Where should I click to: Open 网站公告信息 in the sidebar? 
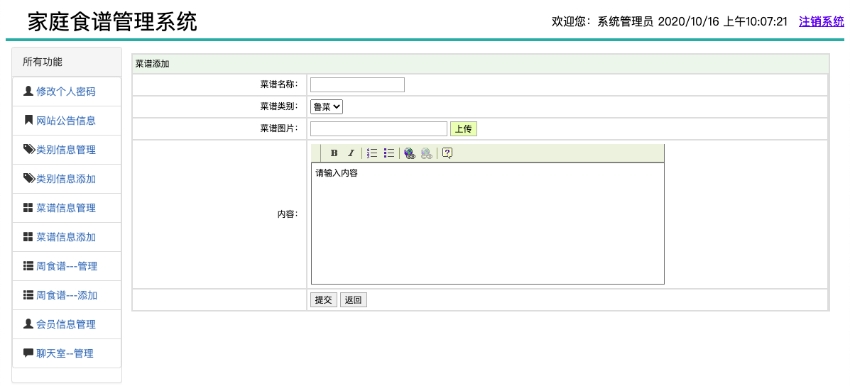point(66,121)
